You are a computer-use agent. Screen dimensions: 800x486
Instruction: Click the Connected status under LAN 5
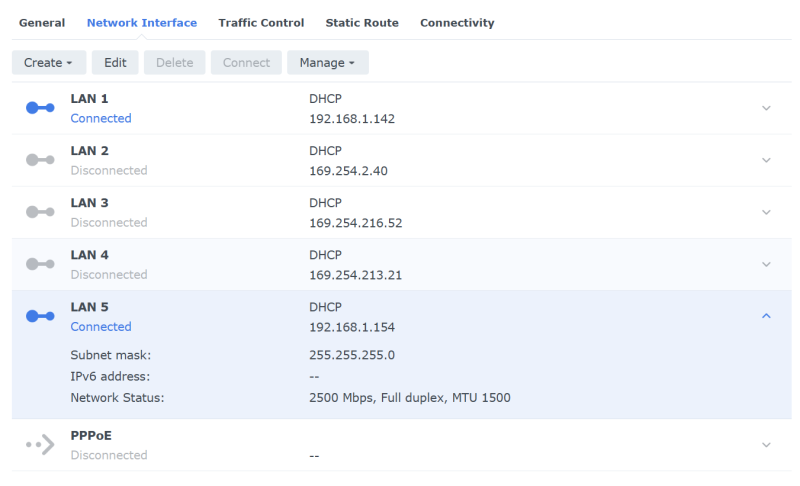tap(101, 326)
